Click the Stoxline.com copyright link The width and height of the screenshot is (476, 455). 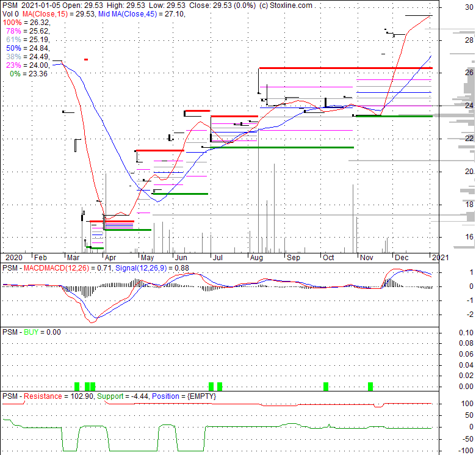(x=286, y=5)
